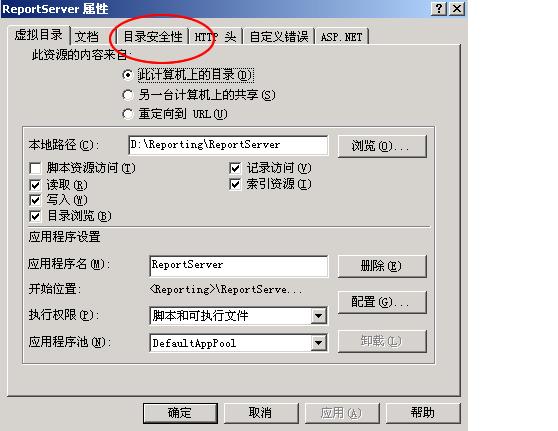
Task: Switch to the 文档 tab
Action: point(86,37)
